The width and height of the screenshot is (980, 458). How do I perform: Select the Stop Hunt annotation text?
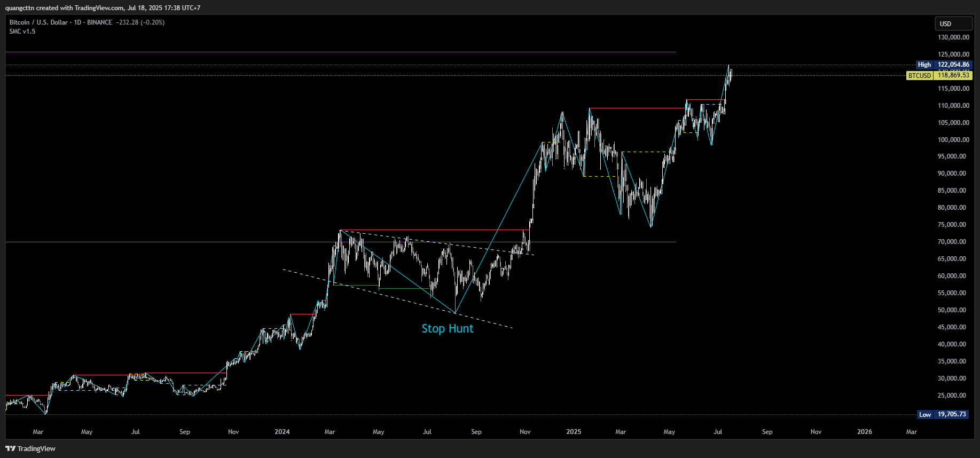click(448, 329)
